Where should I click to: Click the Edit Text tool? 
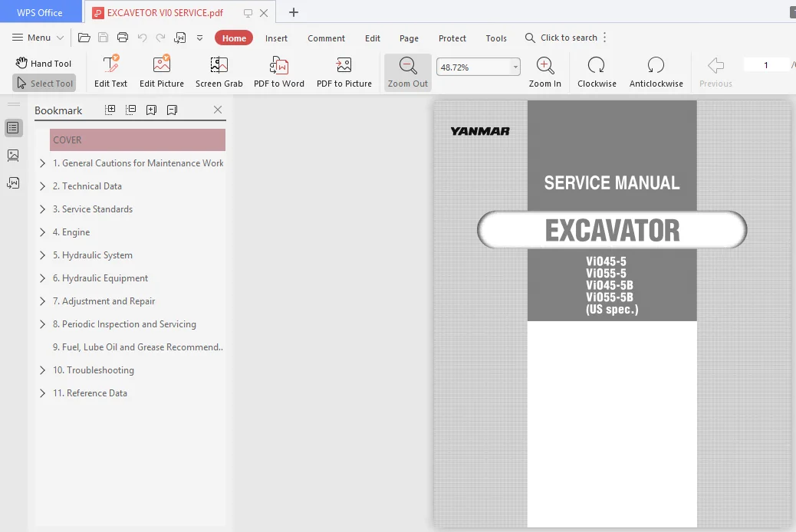(x=110, y=71)
